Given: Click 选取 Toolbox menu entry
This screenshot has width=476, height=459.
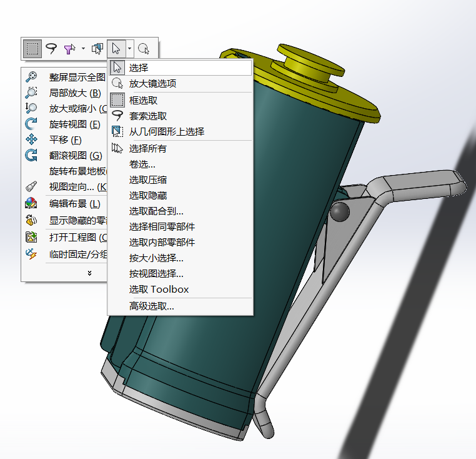Looking at the screenshot, I should [181, 290].
